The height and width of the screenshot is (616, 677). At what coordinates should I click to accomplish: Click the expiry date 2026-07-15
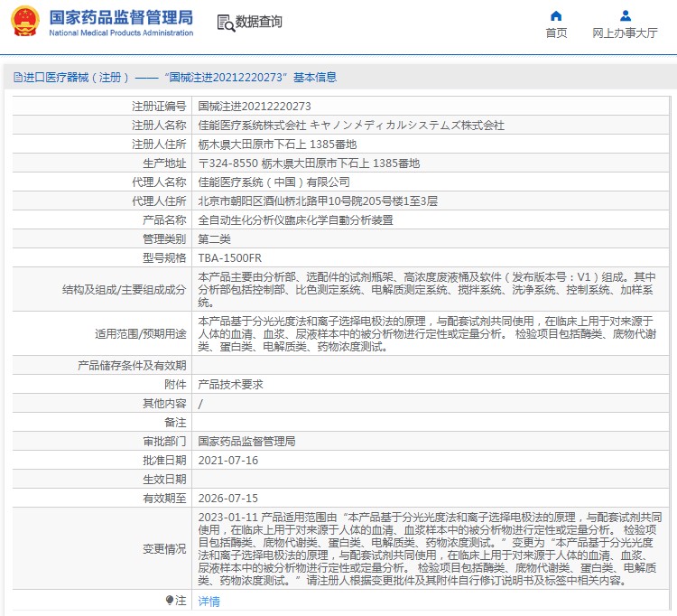(x=227, y=498)
